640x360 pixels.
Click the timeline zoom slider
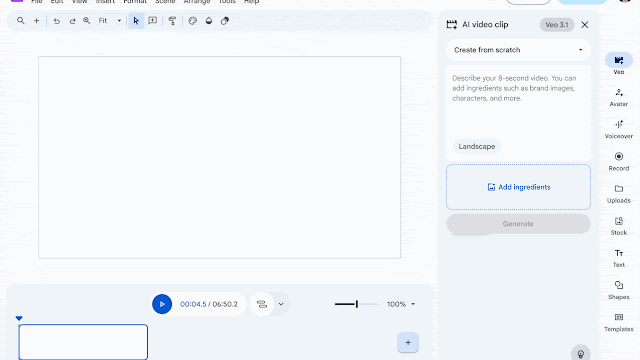[356, 304]
